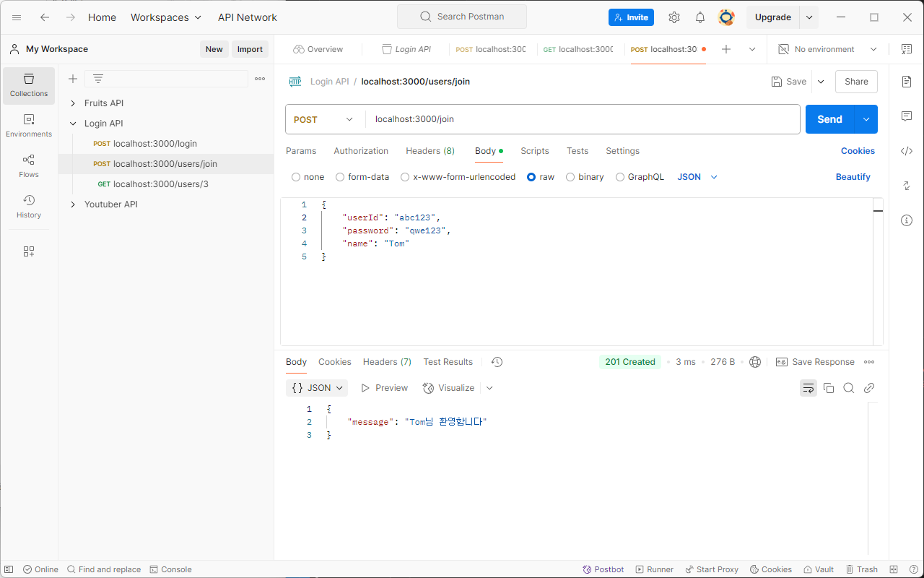Open the Overview tab

[x=318, y=49]
